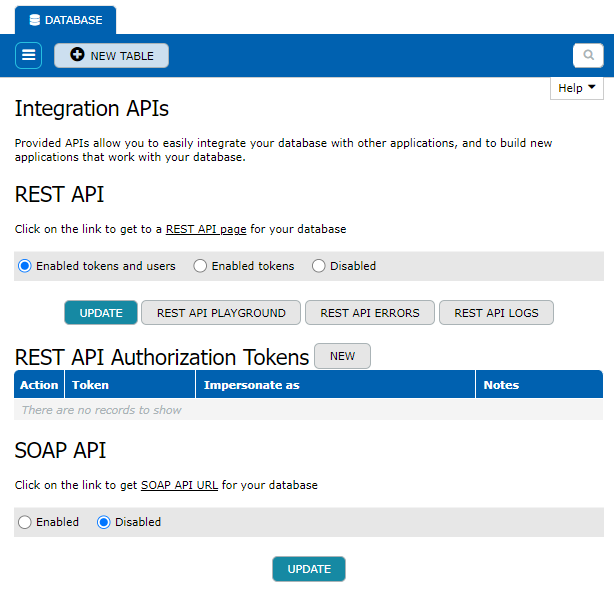
Task: Add a NEW authorization token
Action: (342, 356)
